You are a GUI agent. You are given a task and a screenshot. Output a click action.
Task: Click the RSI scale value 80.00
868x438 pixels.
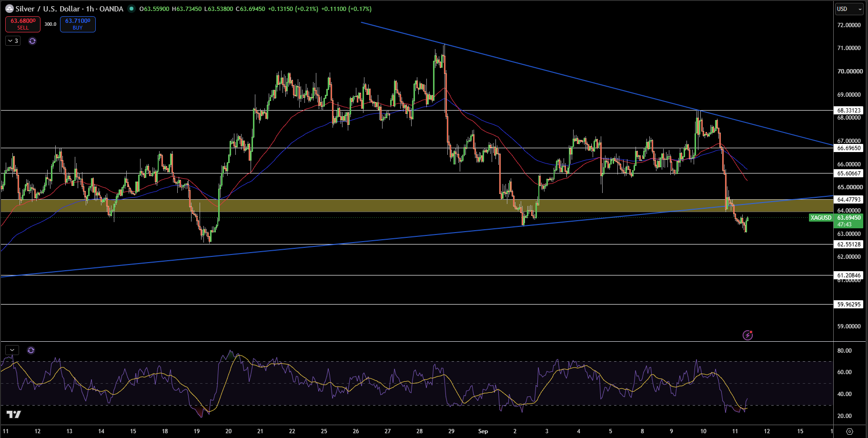pos(845,351)
